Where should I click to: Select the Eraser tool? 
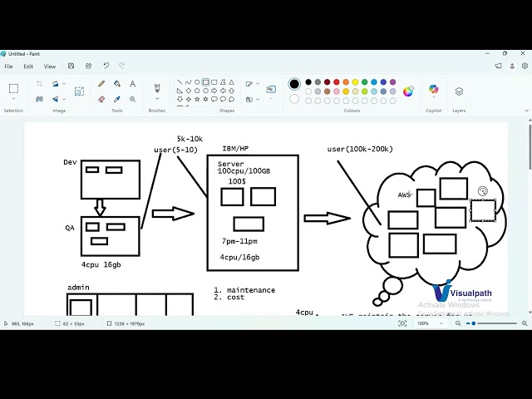(101, 99)
